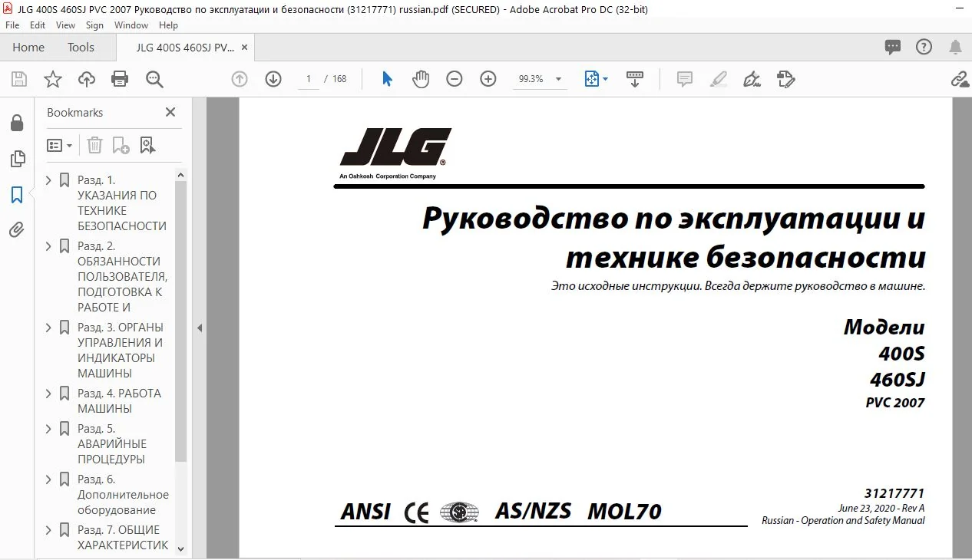Click the bookmarks panel scrollbar thumb
Screen dimensions: 972x560
tap(181, 322)
